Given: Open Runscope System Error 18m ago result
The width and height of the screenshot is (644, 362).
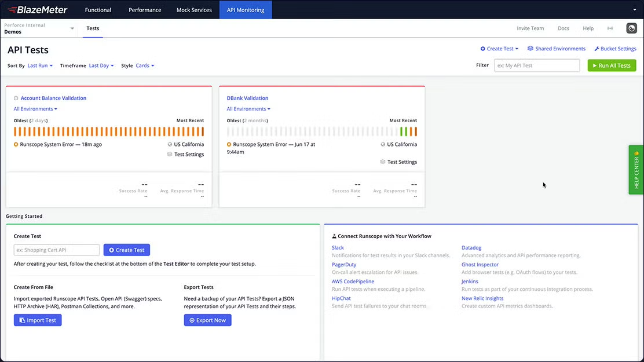Looking at the screenshot, I should point(61,144).
